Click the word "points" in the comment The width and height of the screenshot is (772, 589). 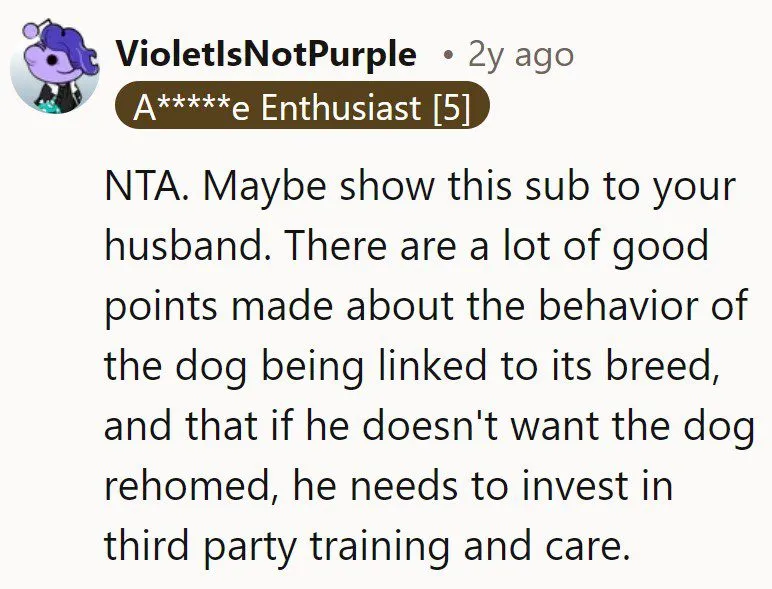click(x=161, y=308)
